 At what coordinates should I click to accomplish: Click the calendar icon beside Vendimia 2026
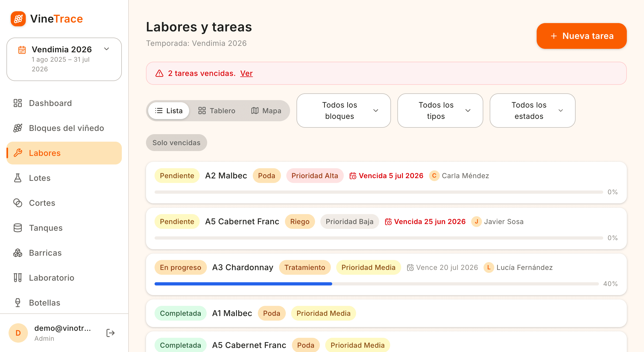(x=22, y=50)
